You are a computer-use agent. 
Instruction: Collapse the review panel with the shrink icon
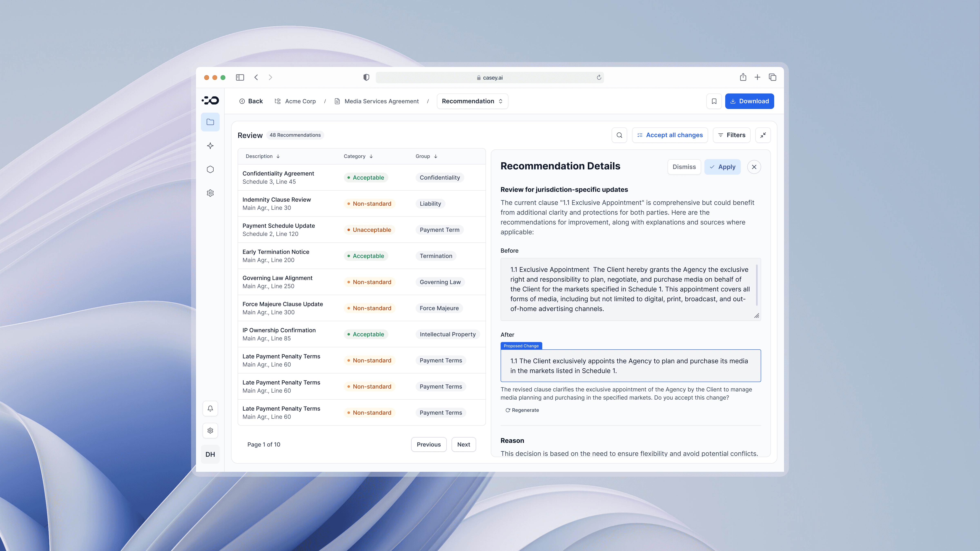point(763,135)
